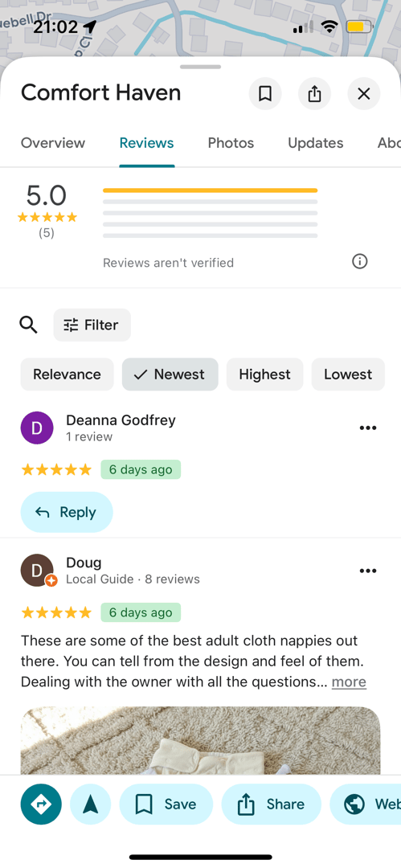The image size is (401, 868).
Task: Tap the Wi-Fi icon in status bar
Action: (x=329, y=27)
